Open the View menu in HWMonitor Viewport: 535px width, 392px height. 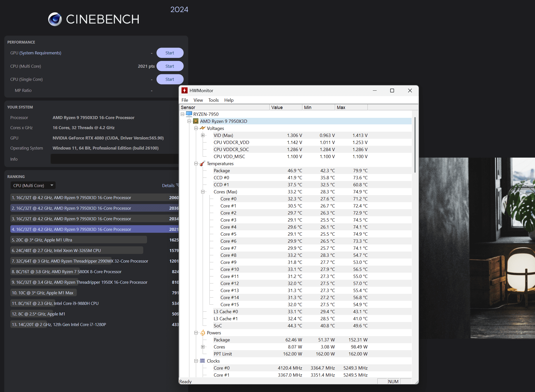[198, 100]
